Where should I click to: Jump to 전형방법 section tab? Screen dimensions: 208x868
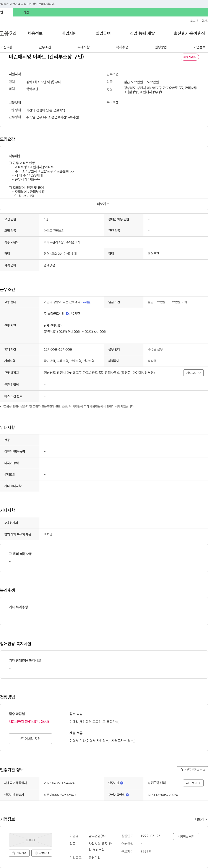(x=161, y=47)
